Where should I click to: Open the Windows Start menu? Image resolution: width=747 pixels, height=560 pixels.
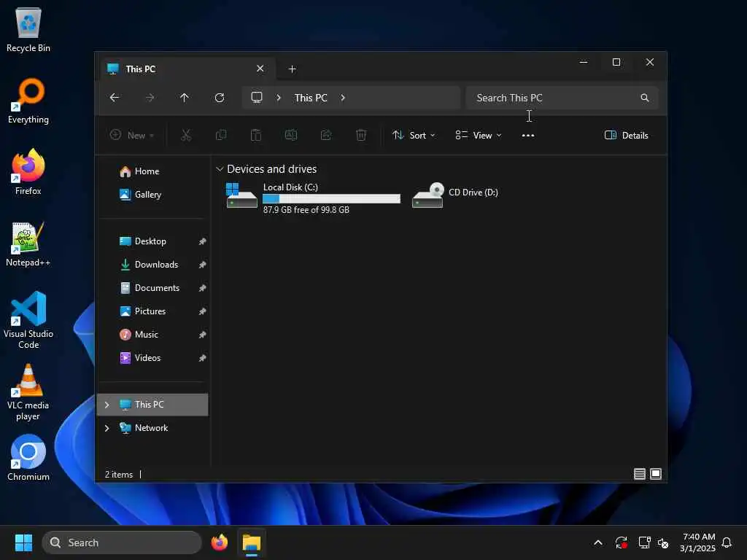tap(23, 542)
